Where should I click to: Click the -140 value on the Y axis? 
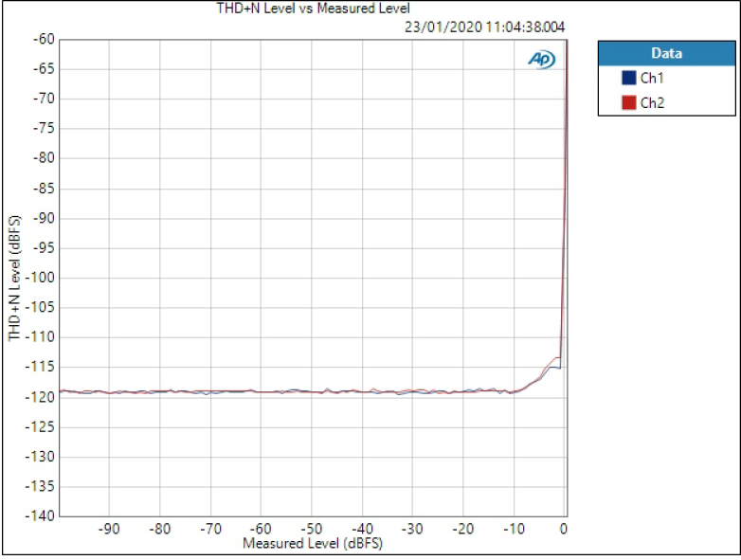coord(40,515)
